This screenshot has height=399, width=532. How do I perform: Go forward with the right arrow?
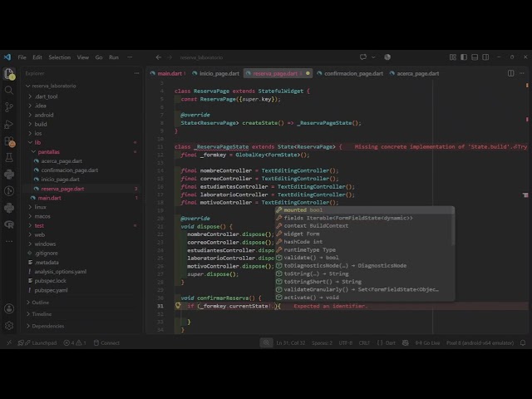click(x=170, y=57)
